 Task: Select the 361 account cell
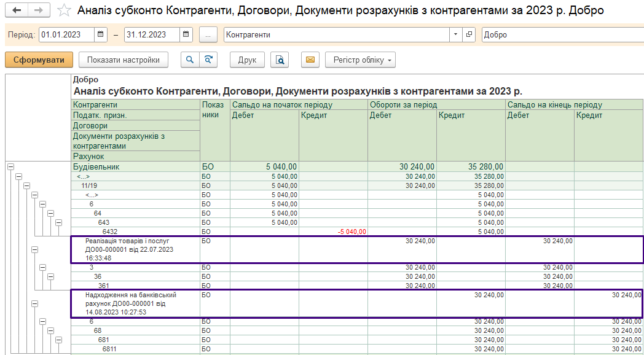[x=136, y=286]
